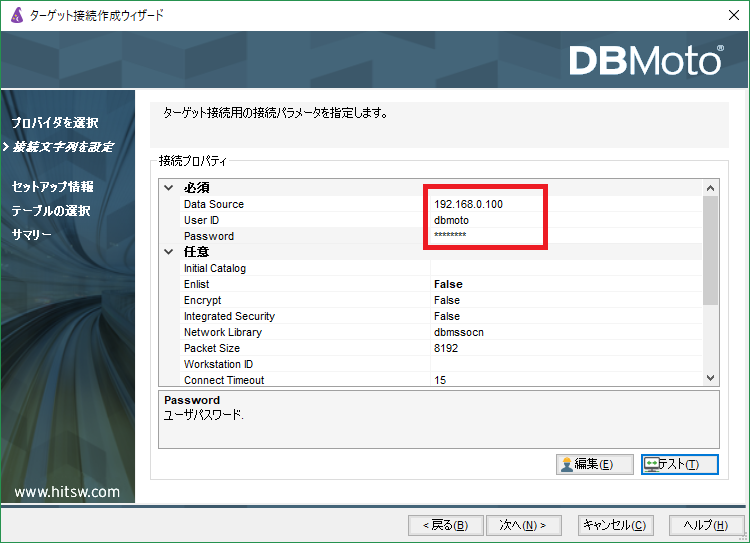Click the monitor icon on the テスト(T) button
This screenshot has height=543, width=750.
click(651, 465)
